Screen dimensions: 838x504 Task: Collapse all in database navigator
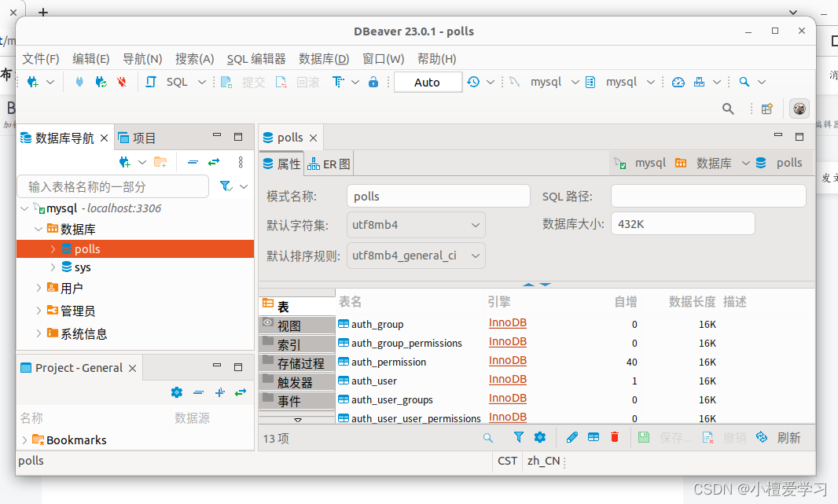[x=193, y=162]
